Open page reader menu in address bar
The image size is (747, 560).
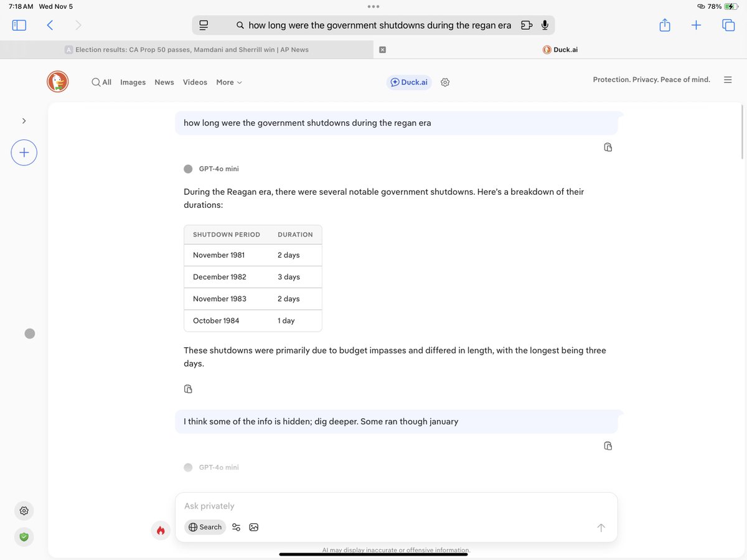pyautogui.click(x=204, y=26)
